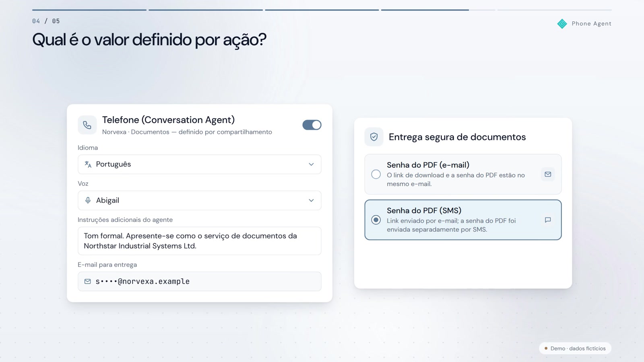
Task: Click the 'Telefone (Conversation Agent)' card title
Action: 168,120
